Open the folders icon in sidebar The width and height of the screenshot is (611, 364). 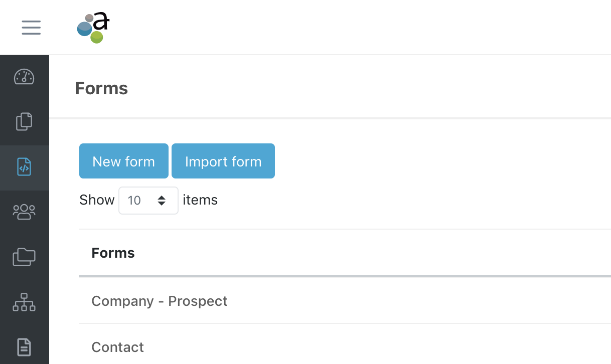pos(24,257)
